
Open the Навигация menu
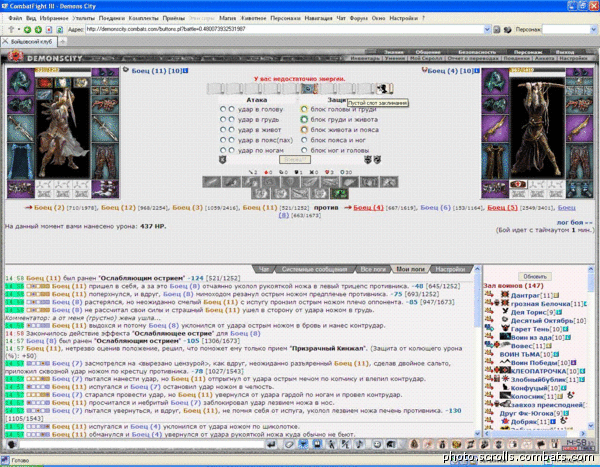(x=318, y=18)
